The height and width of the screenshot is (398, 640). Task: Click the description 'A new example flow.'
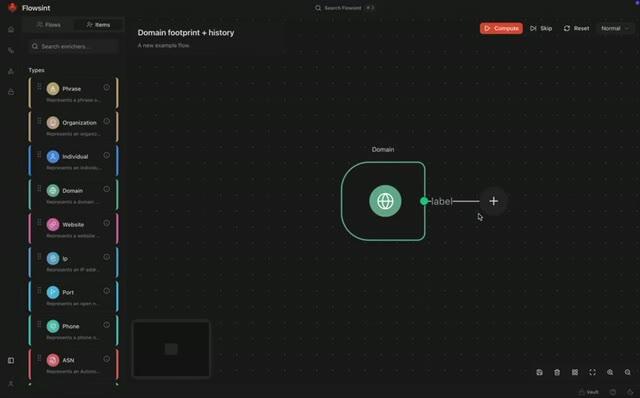(x=163, y=45)
